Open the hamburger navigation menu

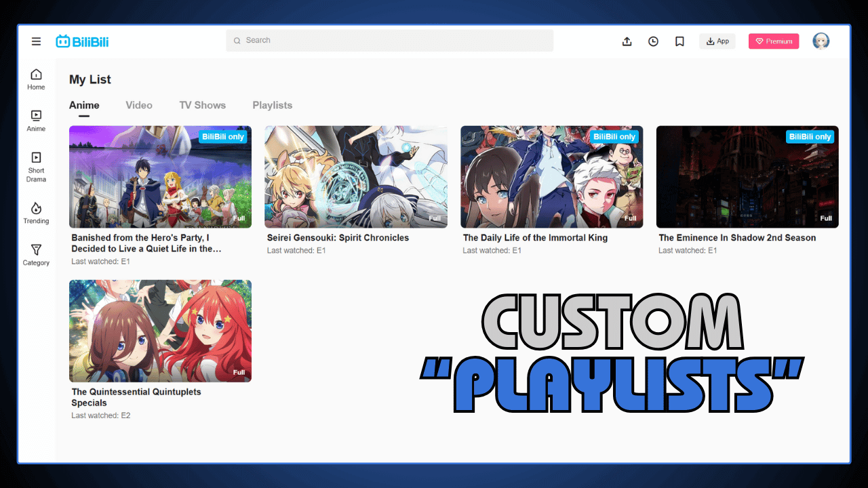coord(36,41)
